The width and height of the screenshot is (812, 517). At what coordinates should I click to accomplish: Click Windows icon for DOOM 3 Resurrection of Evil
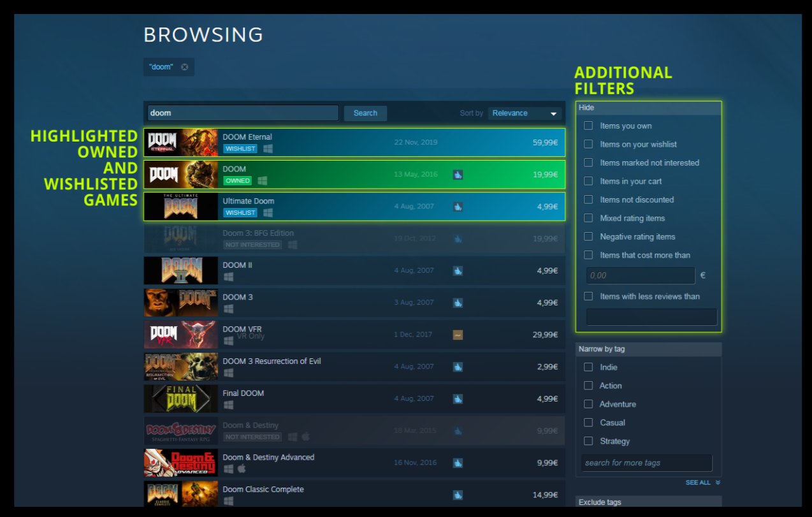tap(228, 373)
